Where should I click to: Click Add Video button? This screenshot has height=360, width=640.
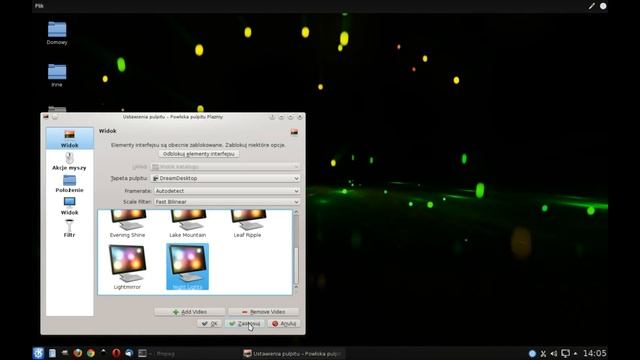coord(189,312)
